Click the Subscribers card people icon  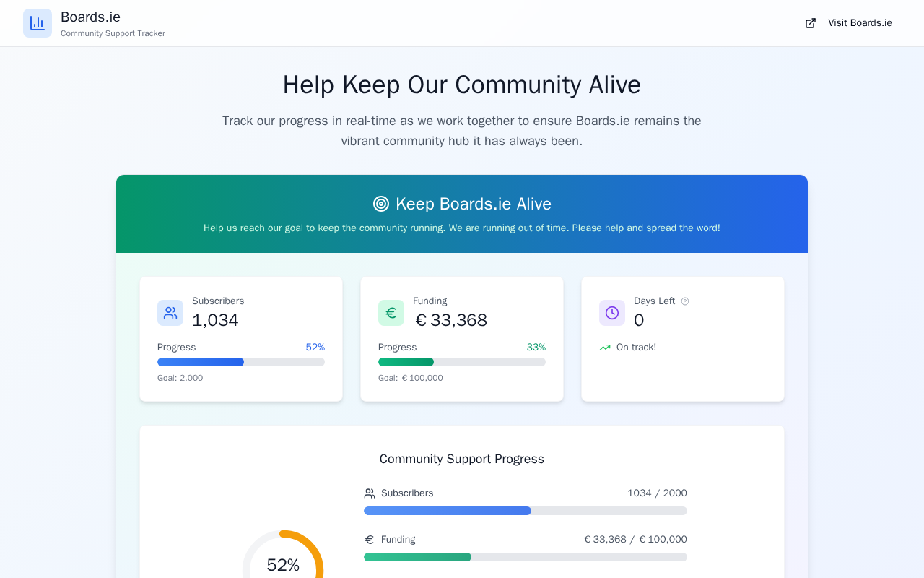pyautogui.click(x=170, y=313)
